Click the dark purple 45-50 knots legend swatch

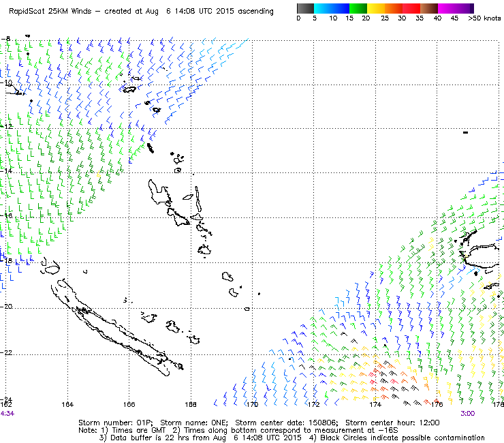point(464,8)
